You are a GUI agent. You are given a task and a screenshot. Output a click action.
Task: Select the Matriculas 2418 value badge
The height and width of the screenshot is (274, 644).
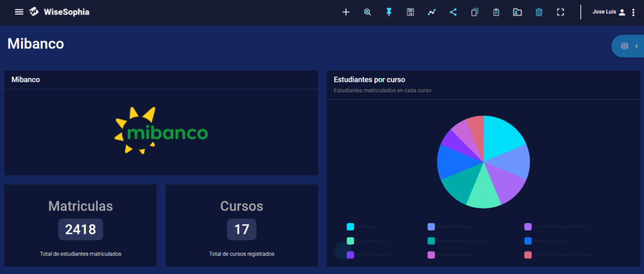click(x=80, y=229)
